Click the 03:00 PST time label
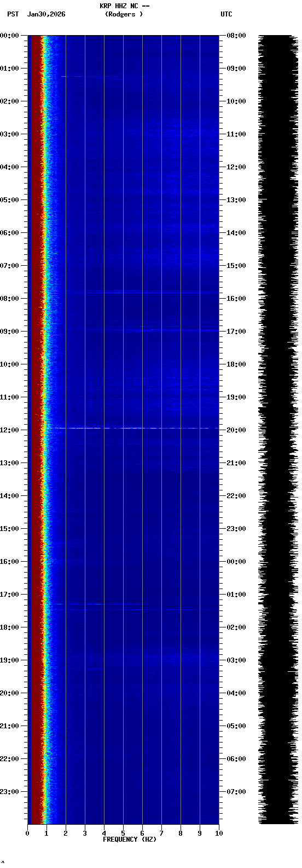This screenshot has width=302, height=868. click(10, 134)
